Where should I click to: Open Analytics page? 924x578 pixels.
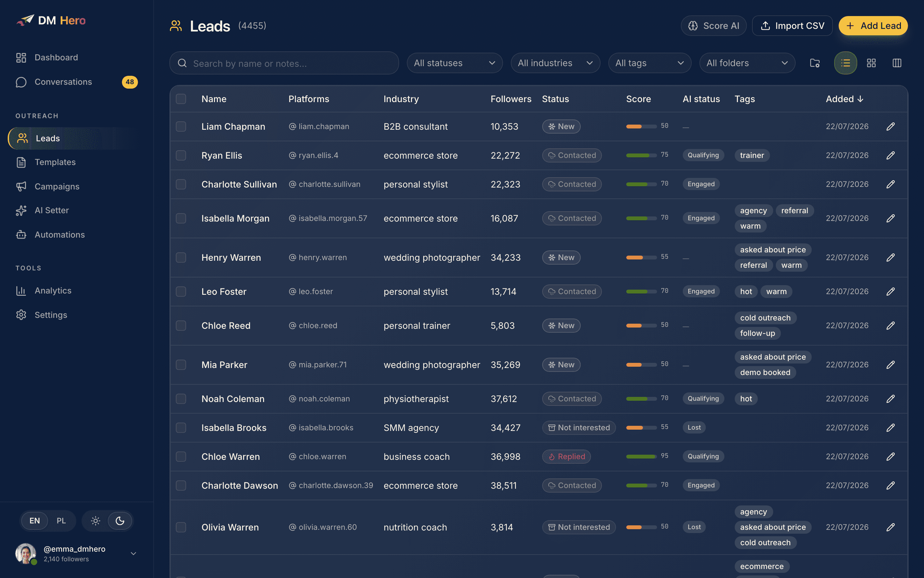(x=76, y=291)
